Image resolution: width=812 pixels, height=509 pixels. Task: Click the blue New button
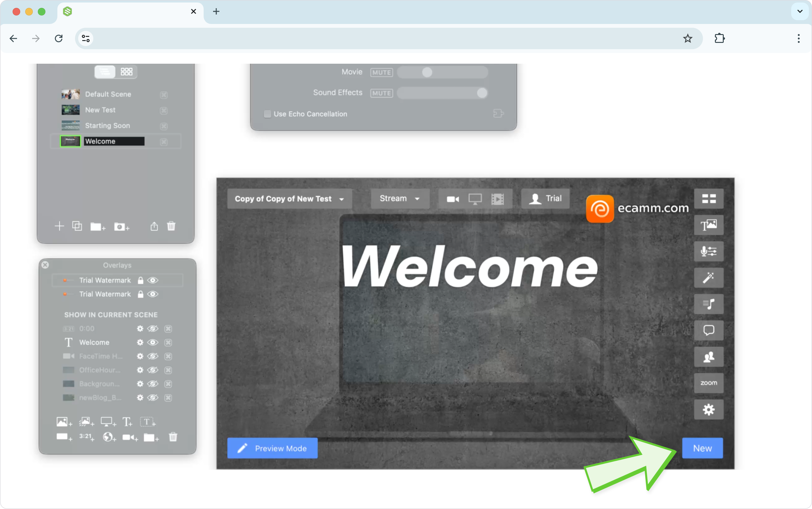702,448
